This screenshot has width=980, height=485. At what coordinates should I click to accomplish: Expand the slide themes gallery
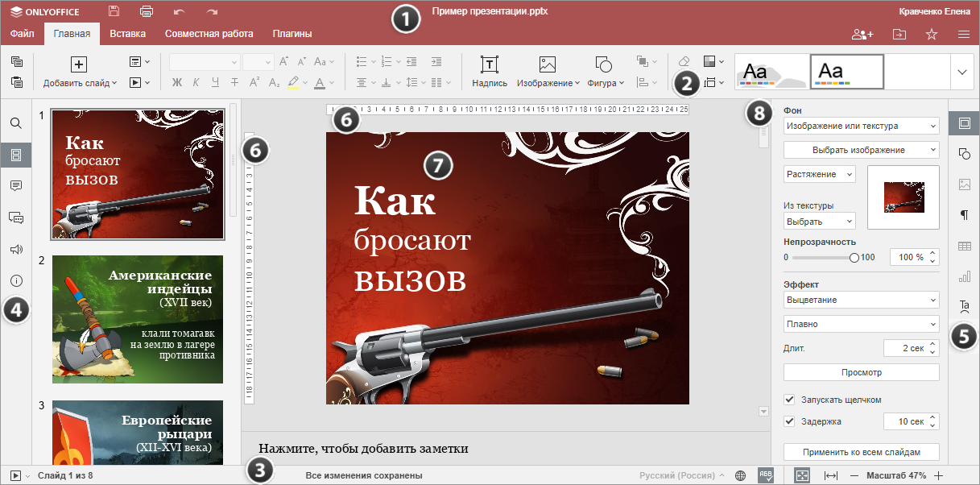point(961,72)
